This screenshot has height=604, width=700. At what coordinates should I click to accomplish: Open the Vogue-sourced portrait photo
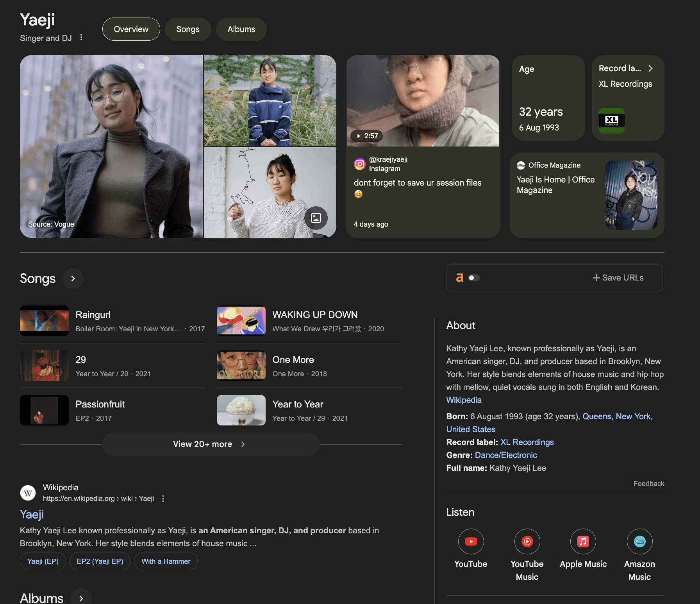(x=111, y=147)
